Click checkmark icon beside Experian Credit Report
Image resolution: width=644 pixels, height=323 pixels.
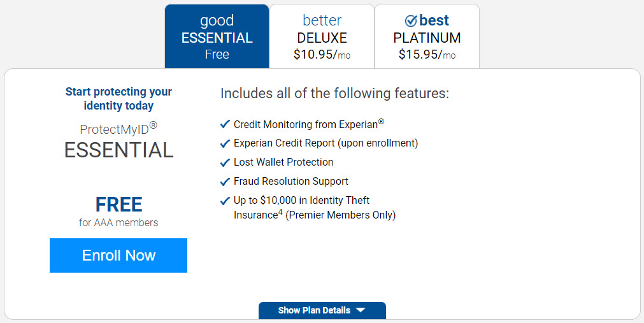coord(225,143)
